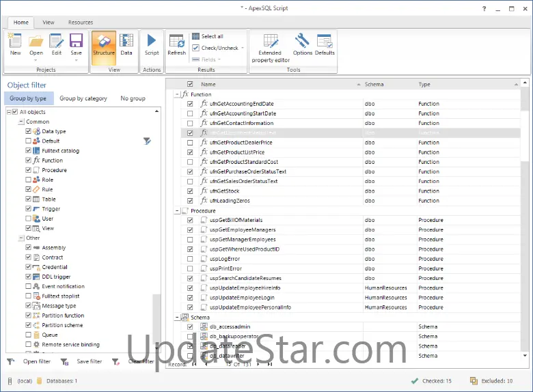This screenshot has height=392, width=533.
Task: Click the Clear filter icon
Action: [115, 362]
